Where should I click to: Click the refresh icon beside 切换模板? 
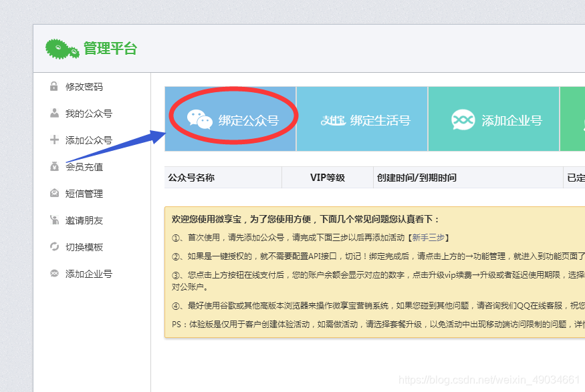(x=53, y=246)
